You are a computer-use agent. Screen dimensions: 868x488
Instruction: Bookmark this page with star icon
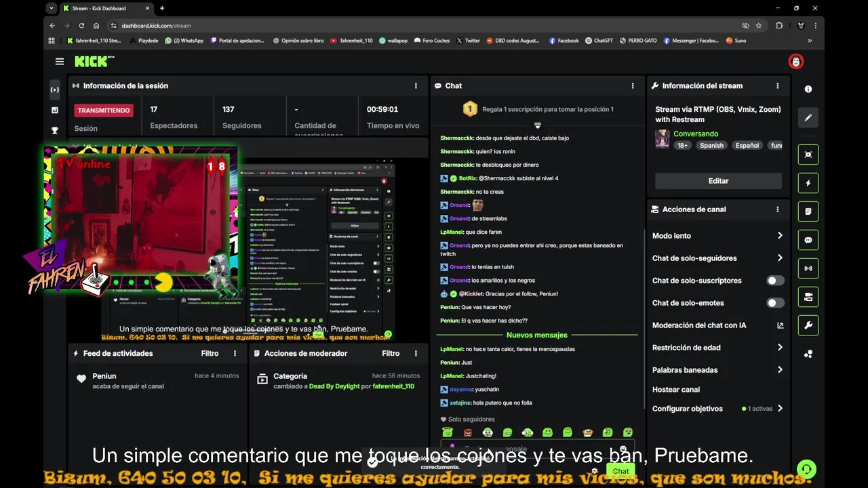click(759, 26)
